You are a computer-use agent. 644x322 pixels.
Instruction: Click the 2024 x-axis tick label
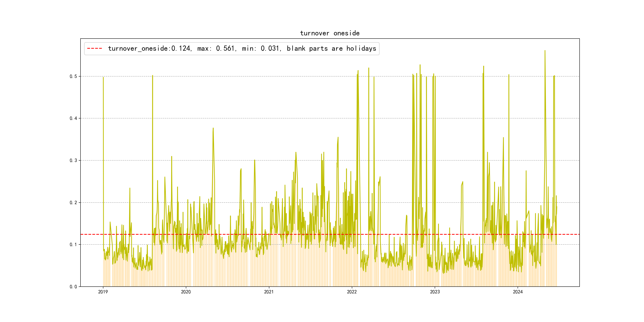pos(518,292)
